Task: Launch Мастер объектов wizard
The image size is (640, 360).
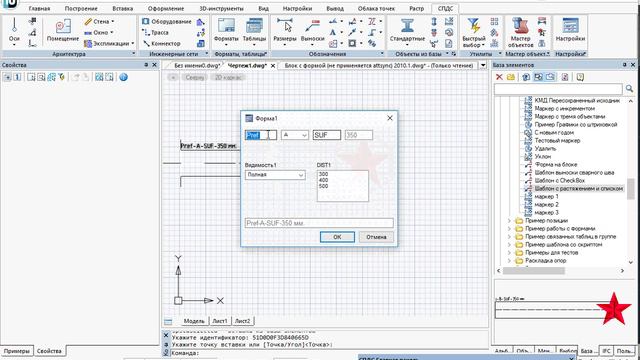Action: pos(520,33)
